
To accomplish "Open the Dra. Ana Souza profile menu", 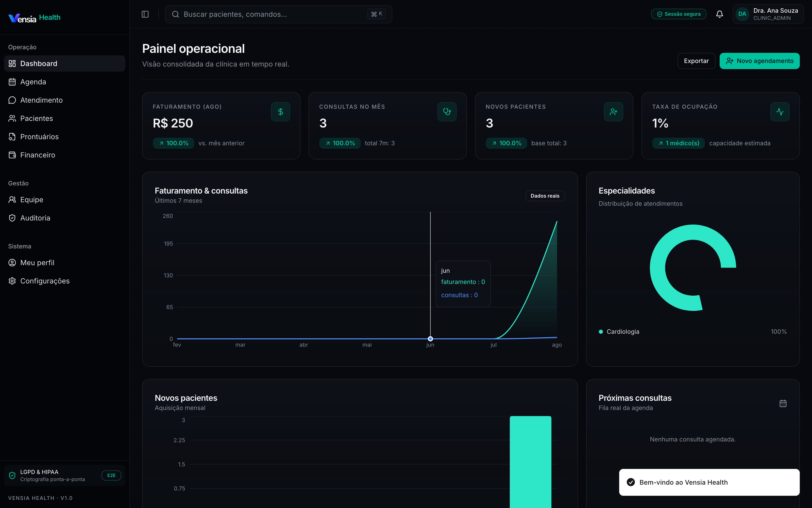I will click(768, 14).
